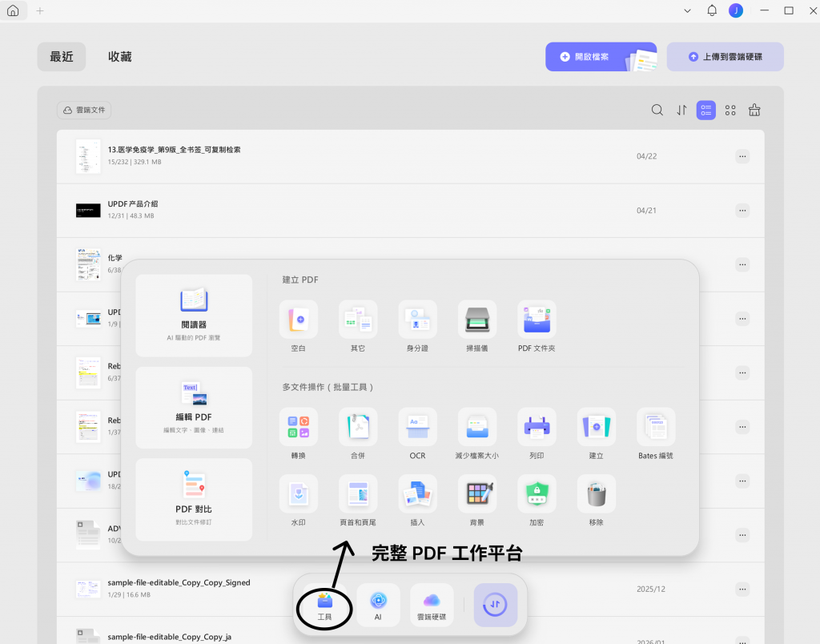
Task: Click the purple sync dock button
Action: pos(495,606)
